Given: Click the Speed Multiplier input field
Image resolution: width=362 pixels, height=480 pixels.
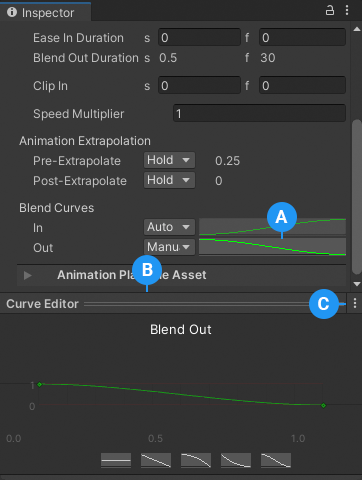Looking at the screenshot, I should click(259, 113).
